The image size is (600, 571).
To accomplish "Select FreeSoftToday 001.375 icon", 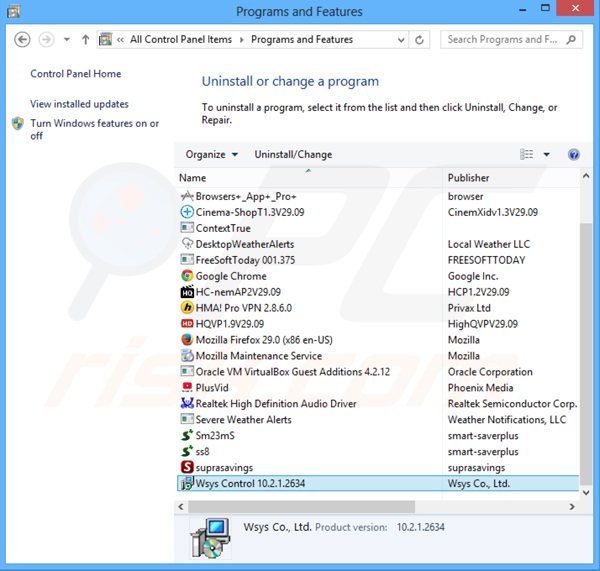I will coord(187,260).
